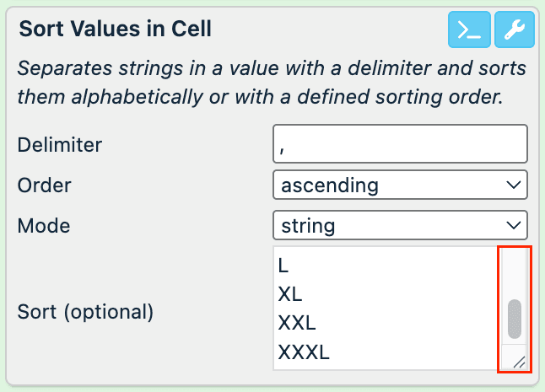Click the chevron arrow of Mode select

(x=513, y=225)
